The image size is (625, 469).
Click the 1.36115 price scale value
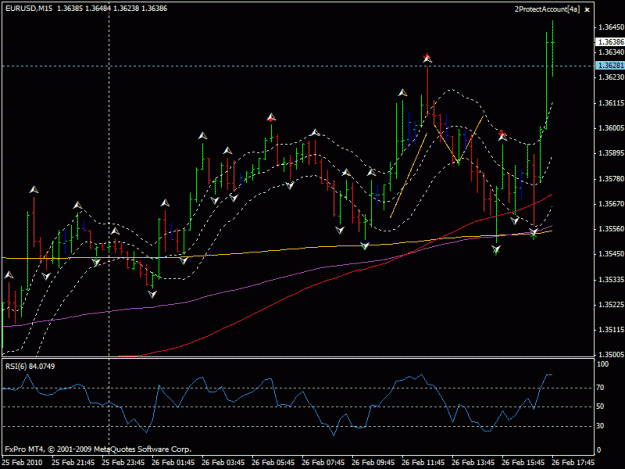(x=611, y=103)
